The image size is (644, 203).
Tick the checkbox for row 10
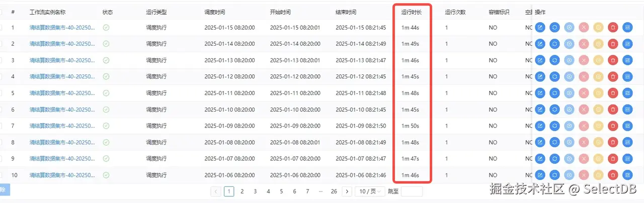1,175
